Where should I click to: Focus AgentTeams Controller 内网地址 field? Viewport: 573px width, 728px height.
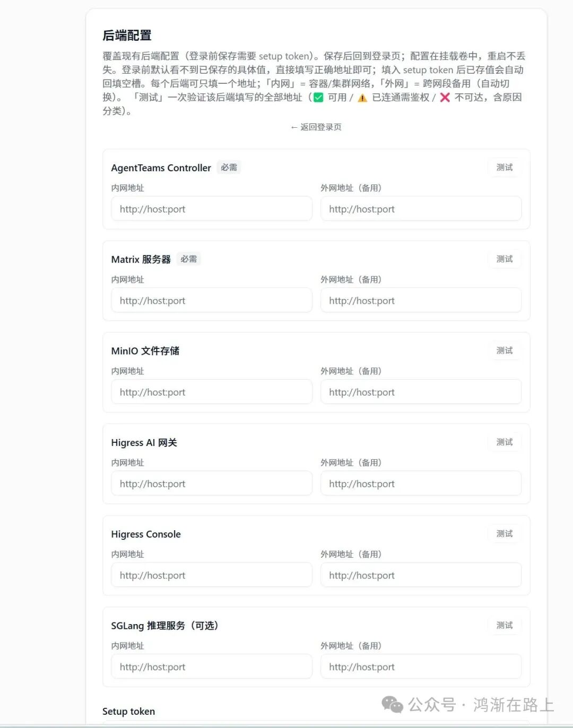point(212,209)
